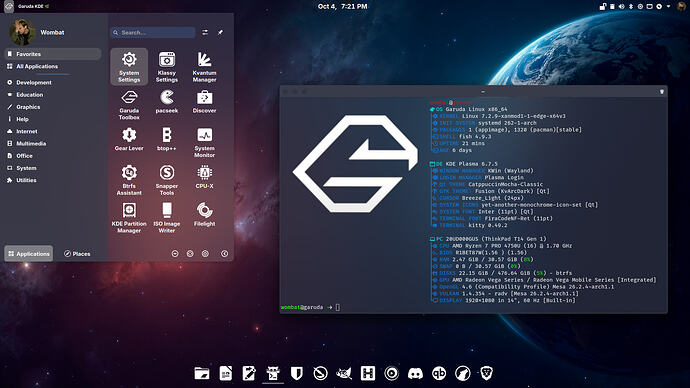Open launcher configure sliders button
Screen dimensions: 690x388
pyautogui.click(x=205, y=32)
